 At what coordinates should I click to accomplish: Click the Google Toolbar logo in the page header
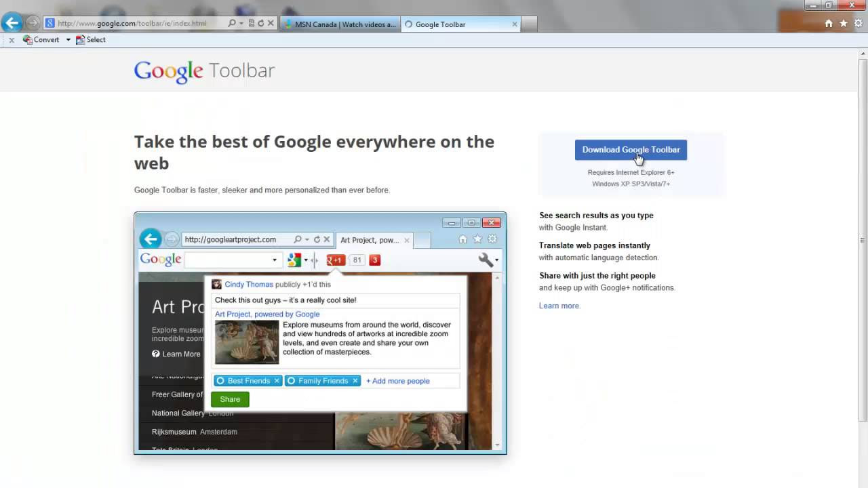tap(204, 70)
